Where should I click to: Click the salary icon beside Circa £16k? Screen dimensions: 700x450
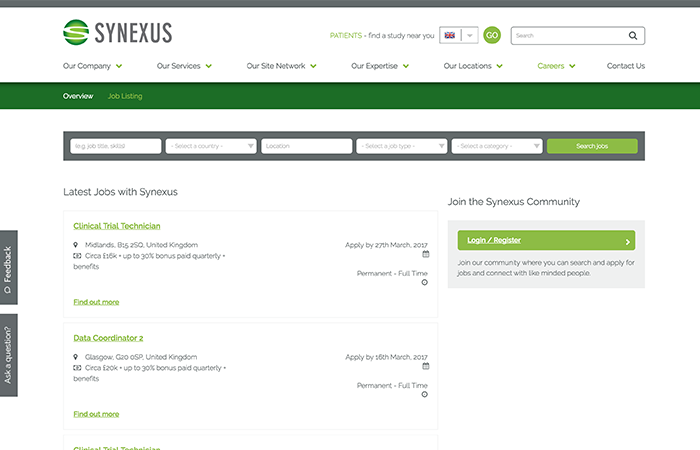77,256
